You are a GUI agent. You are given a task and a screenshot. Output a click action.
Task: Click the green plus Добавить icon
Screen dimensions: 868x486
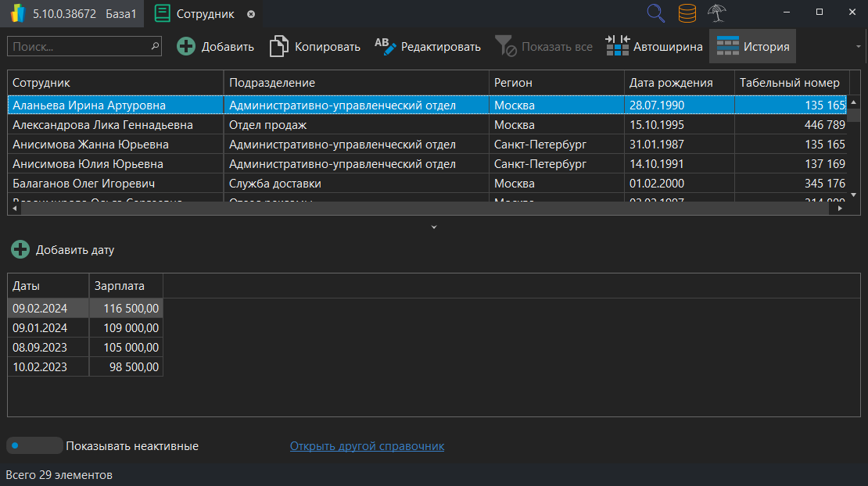click(186, 46)
